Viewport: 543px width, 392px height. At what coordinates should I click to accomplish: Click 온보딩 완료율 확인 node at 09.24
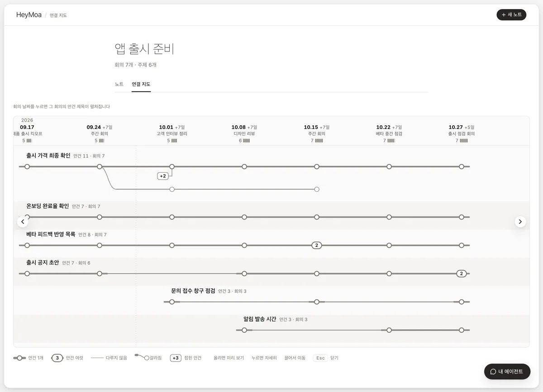(100, 217)
